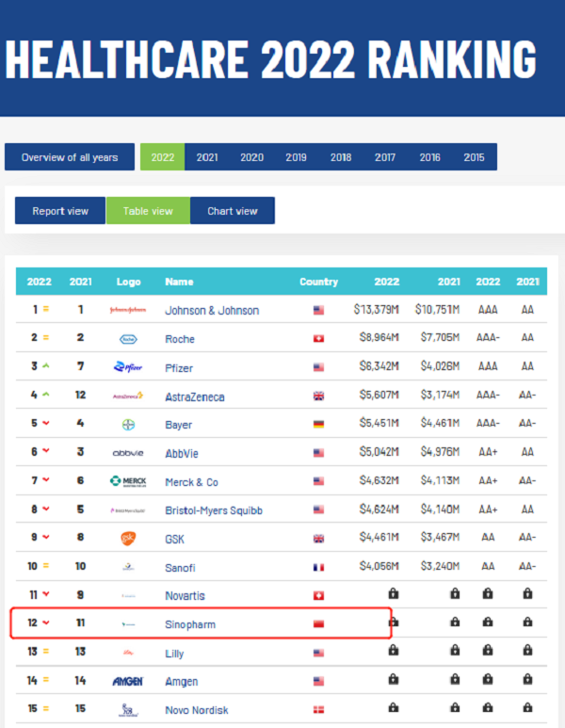Switch to the 2021 year tab
The height and width of the screenshot is (728, 565).
point(207,157)
